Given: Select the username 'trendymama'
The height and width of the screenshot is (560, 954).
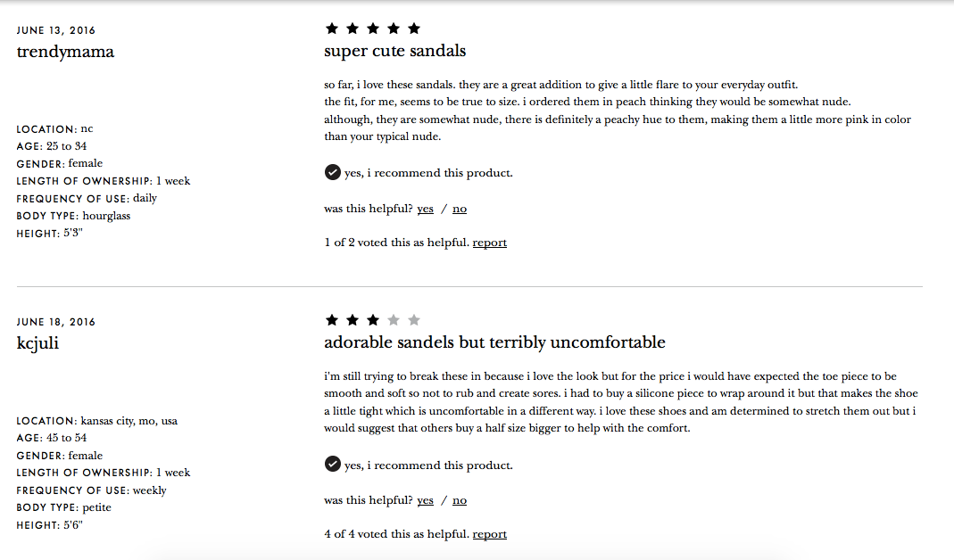Looking at the screenshot, I should click(x=65, y=52).
